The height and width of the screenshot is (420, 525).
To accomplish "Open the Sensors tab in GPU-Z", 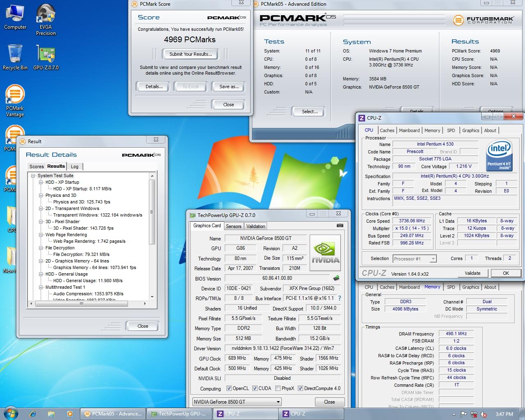I will coord(233,226).
